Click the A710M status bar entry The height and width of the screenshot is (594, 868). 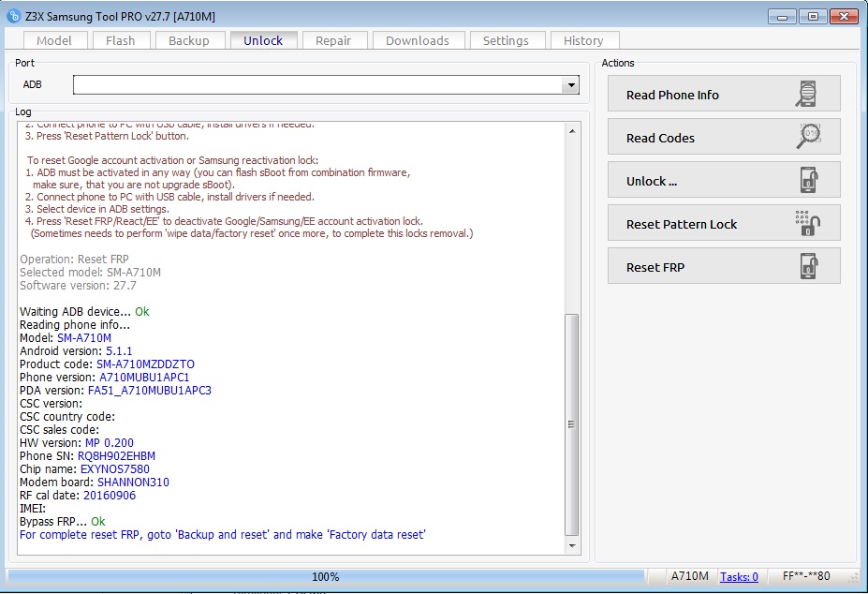[x=690, y=576]
